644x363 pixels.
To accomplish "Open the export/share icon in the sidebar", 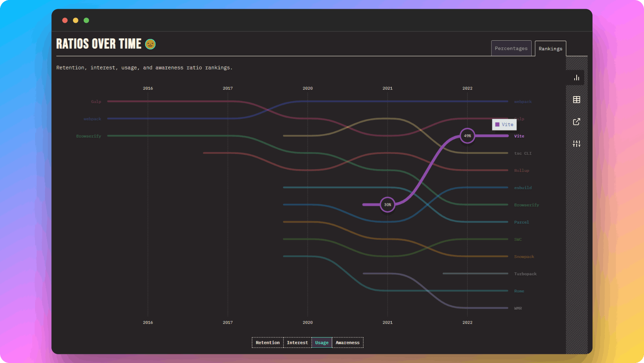I will click(x=576, y=121).
